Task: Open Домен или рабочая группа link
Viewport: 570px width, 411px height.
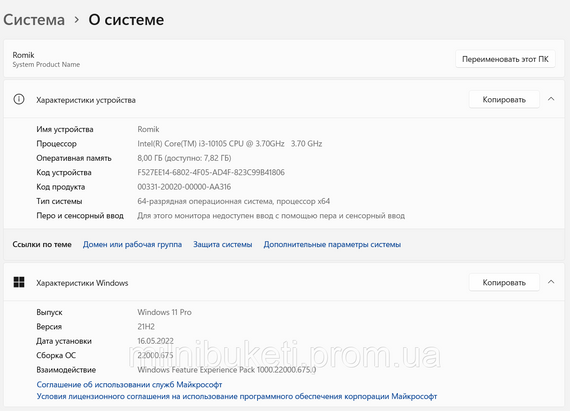Action: click(x=132, y=245)
